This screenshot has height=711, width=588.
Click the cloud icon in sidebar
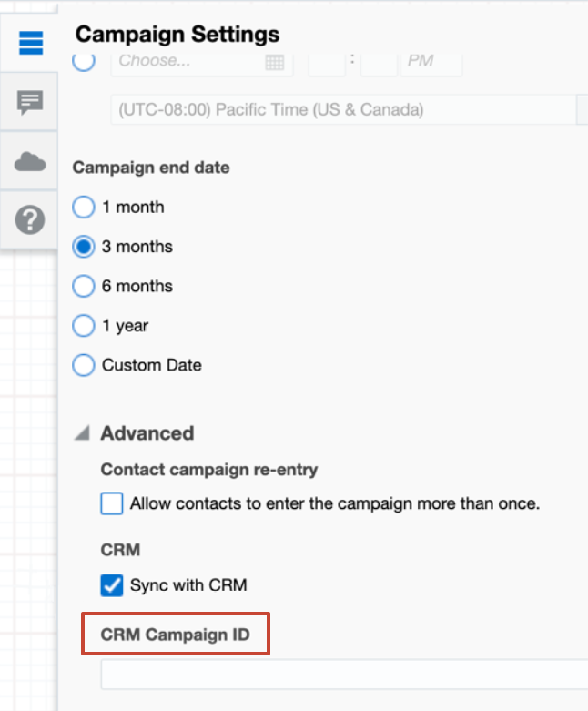point(31,162)
